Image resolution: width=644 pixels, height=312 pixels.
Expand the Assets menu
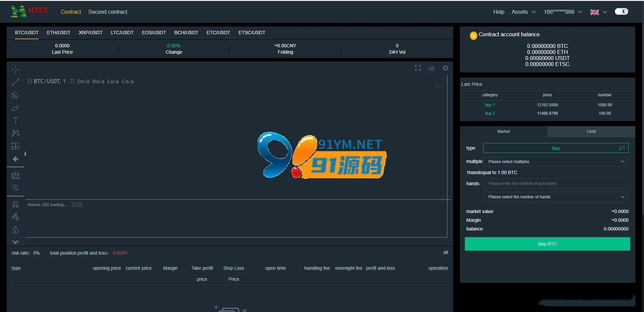point(524,12)
